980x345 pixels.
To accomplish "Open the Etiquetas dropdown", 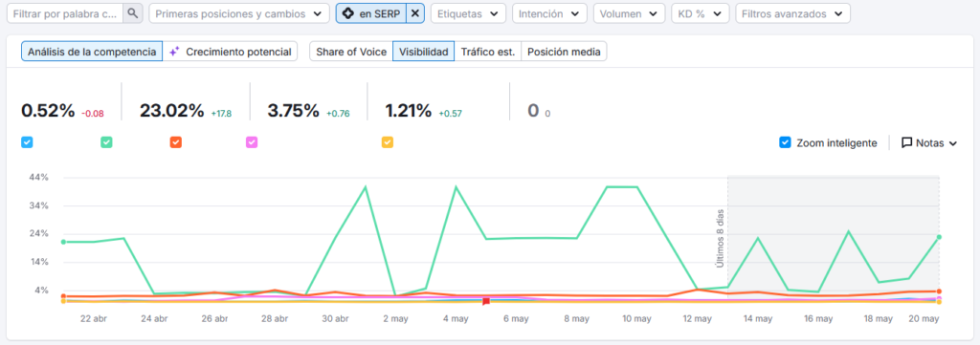I will point(469,13).
